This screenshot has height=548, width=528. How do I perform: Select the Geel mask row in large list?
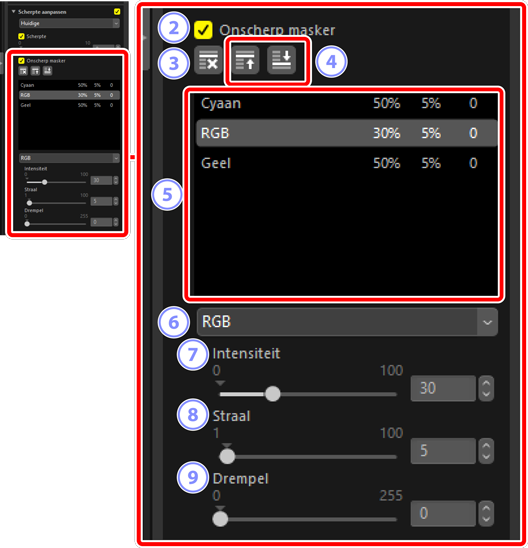coord(347,163)
